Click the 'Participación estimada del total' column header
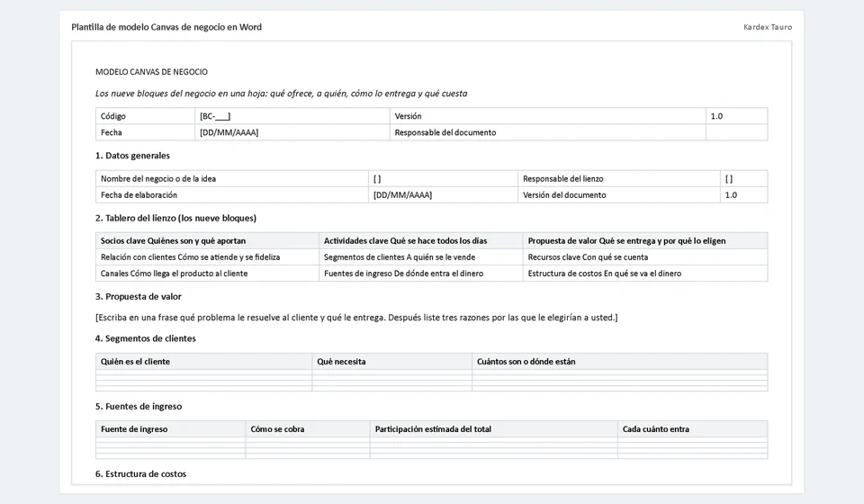864x504 pixels. [x=494, y=429]
